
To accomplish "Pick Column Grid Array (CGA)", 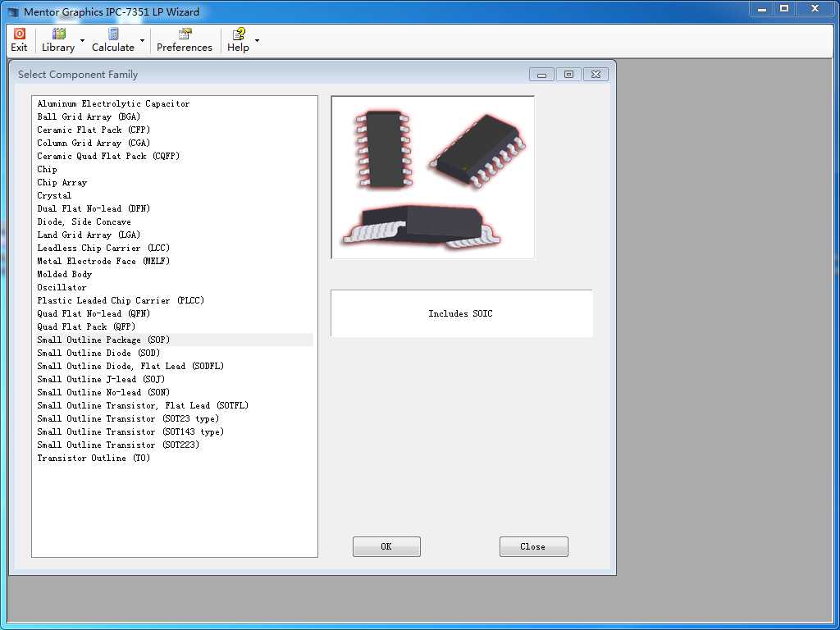I will point(172,143).
